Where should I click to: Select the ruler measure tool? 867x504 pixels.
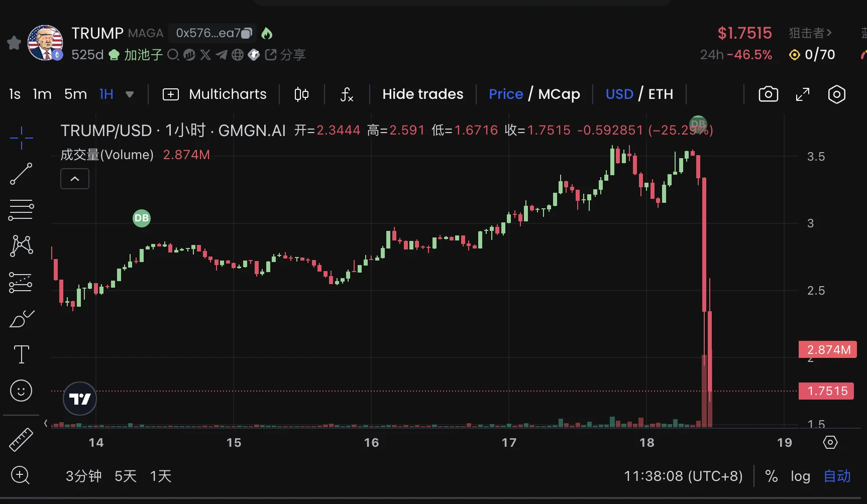click(x=21, y=439)
